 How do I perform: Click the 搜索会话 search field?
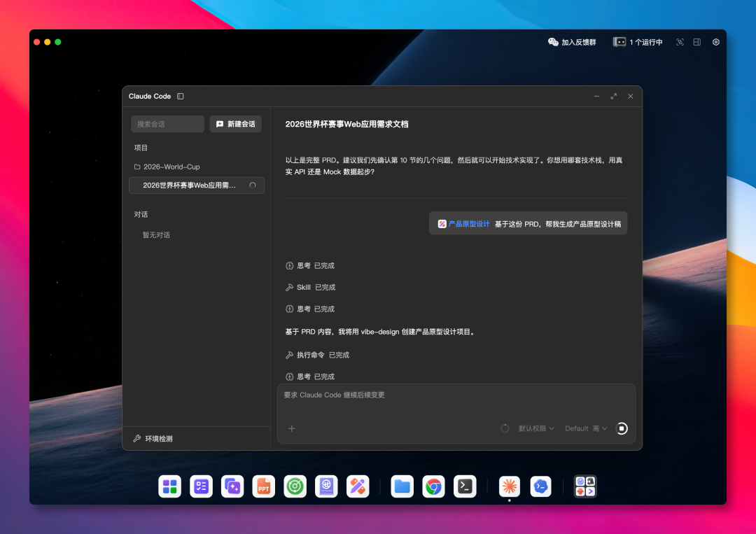click(167, 124)
